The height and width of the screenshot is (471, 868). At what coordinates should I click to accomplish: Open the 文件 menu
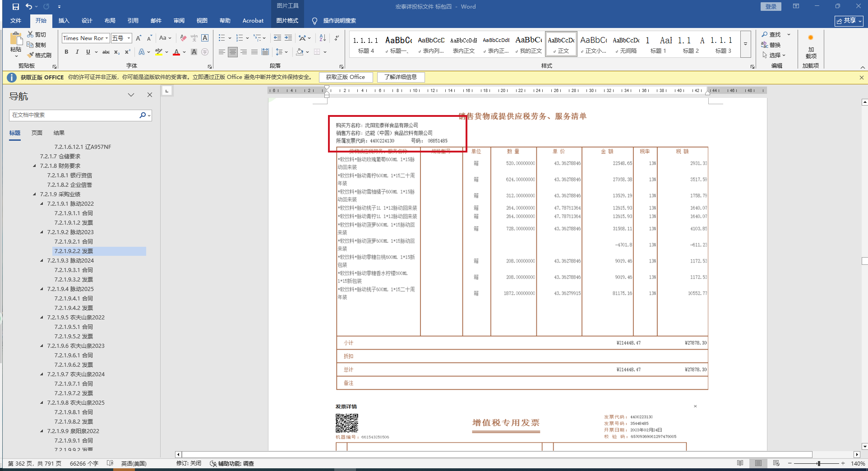(x=16, y=21)
